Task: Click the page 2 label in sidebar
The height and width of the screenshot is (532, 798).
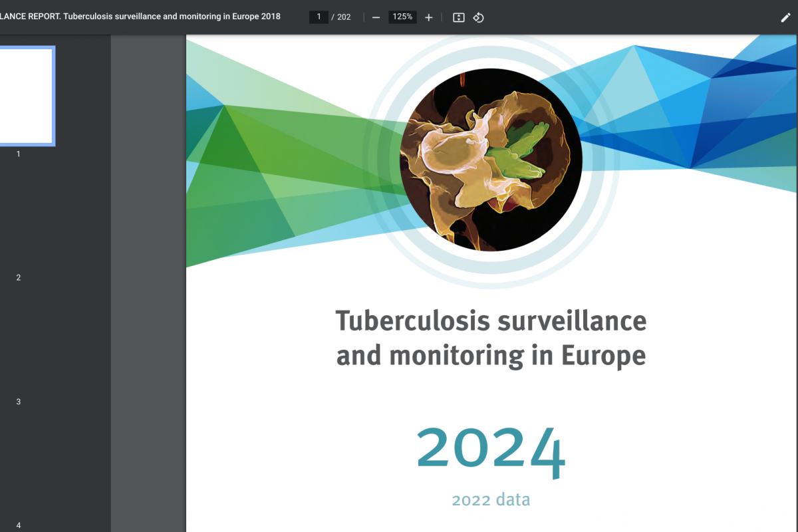Action: coord(19,277)
